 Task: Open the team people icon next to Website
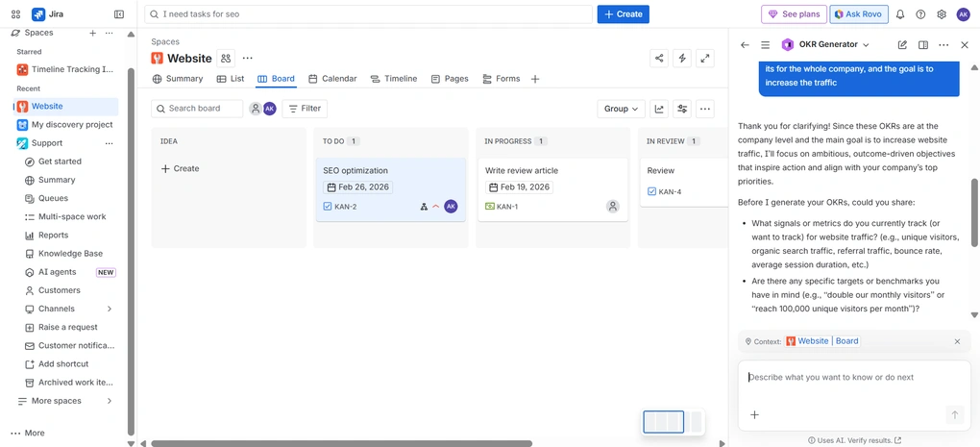(226, 58)
